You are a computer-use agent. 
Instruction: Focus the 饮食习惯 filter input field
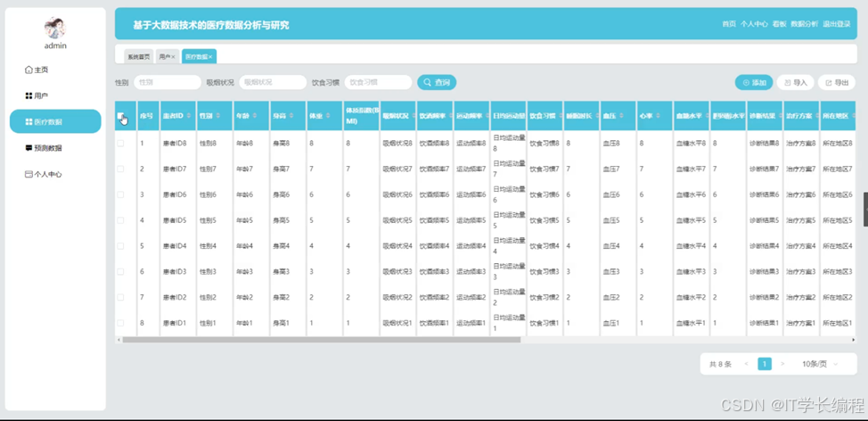[378, 83]
